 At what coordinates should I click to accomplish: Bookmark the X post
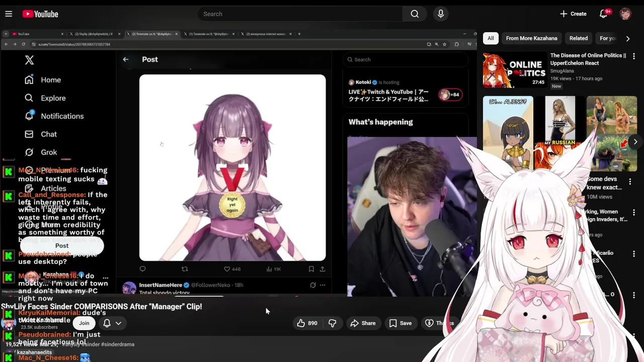pyautogui.click(x=311, y=269)
